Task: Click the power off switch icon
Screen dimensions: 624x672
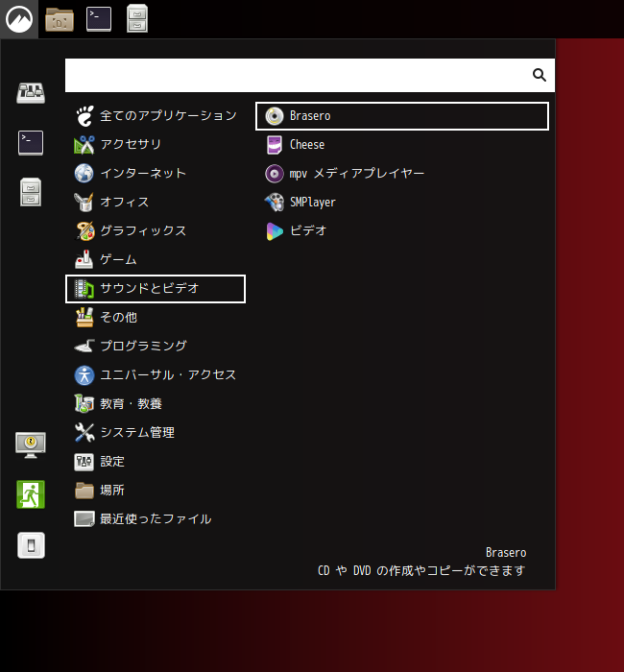Action: click(x=31, y=545)
